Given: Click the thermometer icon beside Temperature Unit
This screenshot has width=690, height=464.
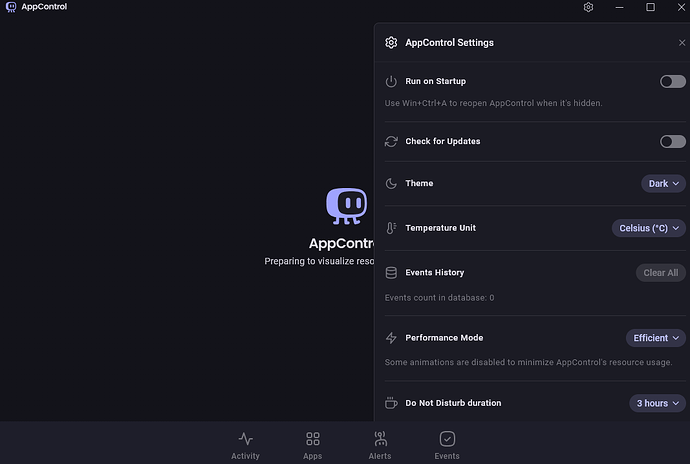Looking at the screenshot, I should click(x=391, y=228).
